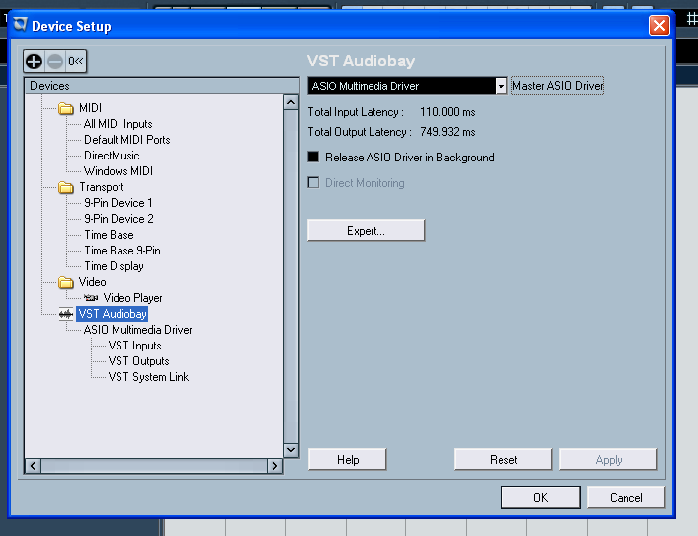Open the Master ASIO Driver dropdown
698x536 pixels.
(502, 86)
